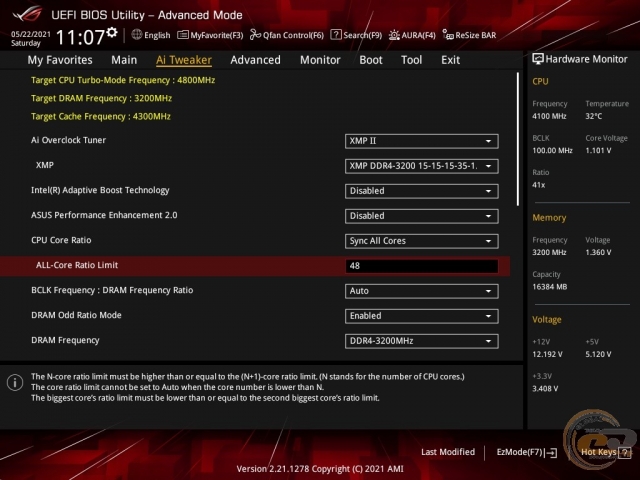
Task: Click the Hardware Monitor screen icon
Action: [538, 59]
